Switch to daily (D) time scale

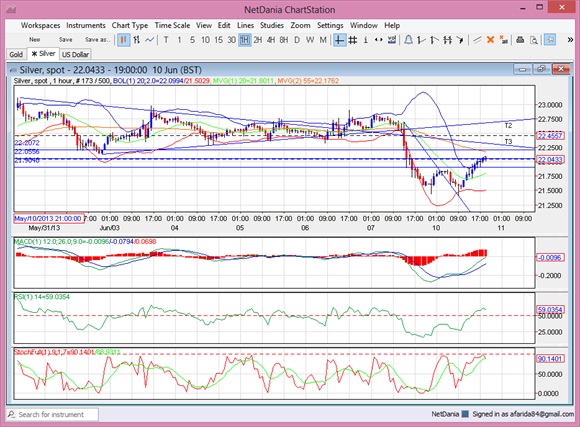297,40
